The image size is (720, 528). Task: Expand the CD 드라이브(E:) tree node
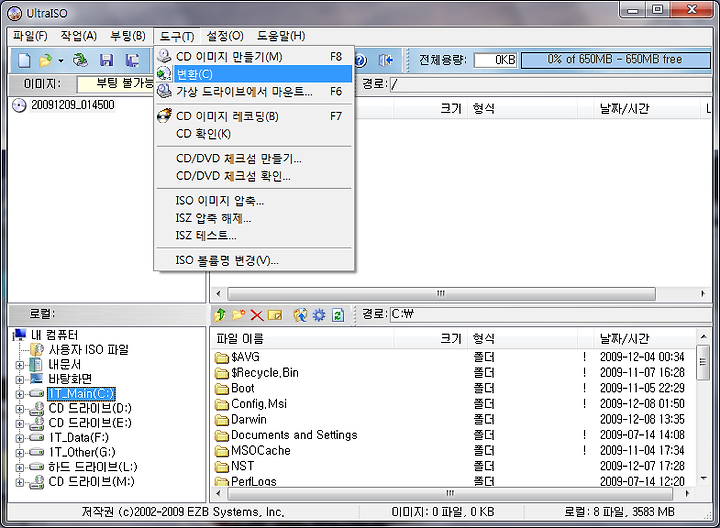tap(19, 424)
